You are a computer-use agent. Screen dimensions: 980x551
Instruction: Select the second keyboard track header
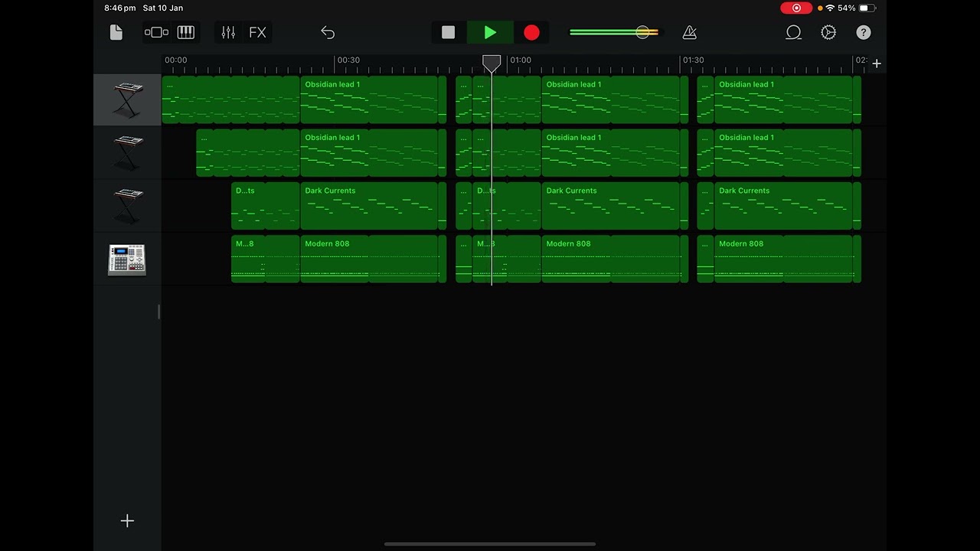[x=127, y=152]
